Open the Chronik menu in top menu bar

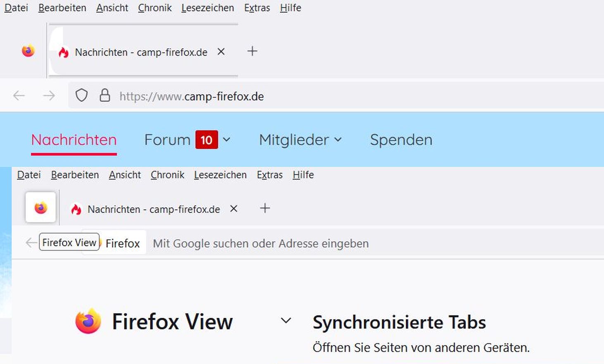coord(155,8)
